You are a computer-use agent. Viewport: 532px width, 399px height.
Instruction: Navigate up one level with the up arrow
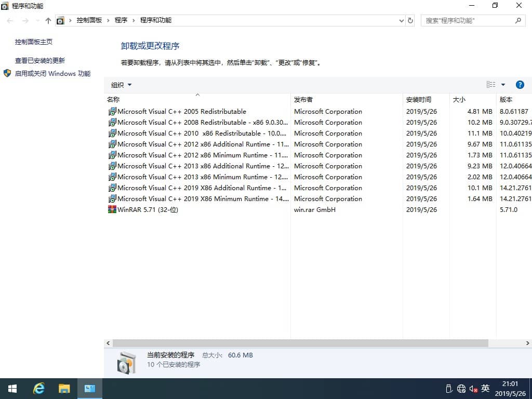[48, 20]
